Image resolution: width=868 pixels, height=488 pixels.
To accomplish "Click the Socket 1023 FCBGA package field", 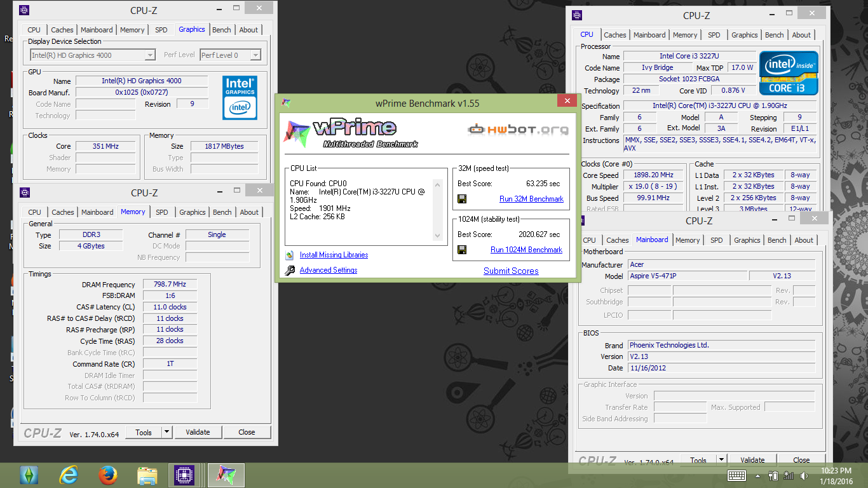I will click(689, 79).
